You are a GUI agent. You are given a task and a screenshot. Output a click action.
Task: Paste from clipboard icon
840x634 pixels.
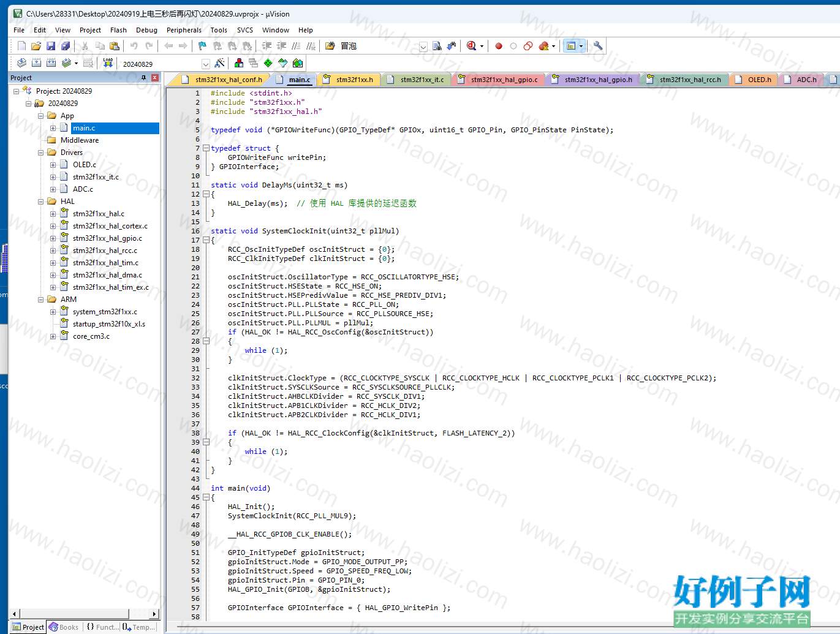115,46
